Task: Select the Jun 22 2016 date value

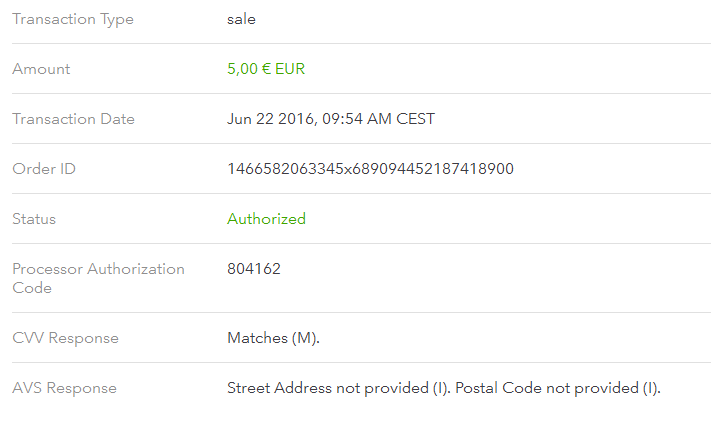Action: (271, 119)
